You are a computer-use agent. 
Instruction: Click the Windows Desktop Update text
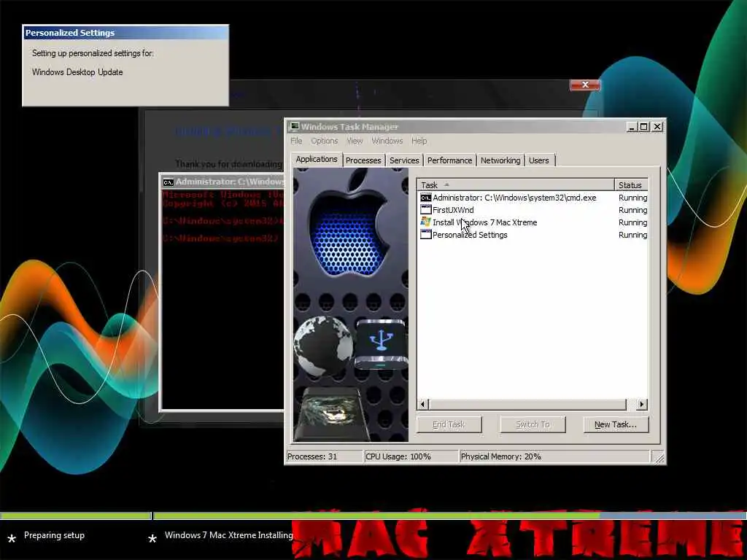[77, 72]
